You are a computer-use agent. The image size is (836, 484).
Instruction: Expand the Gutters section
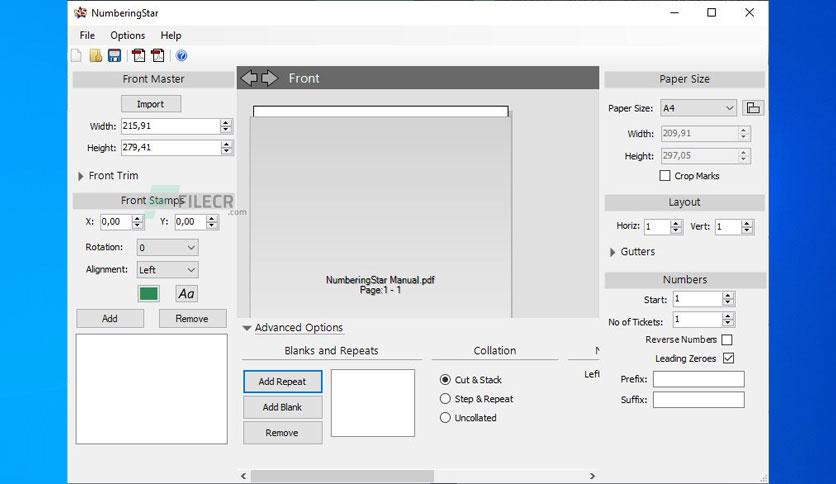pos(613,252)
